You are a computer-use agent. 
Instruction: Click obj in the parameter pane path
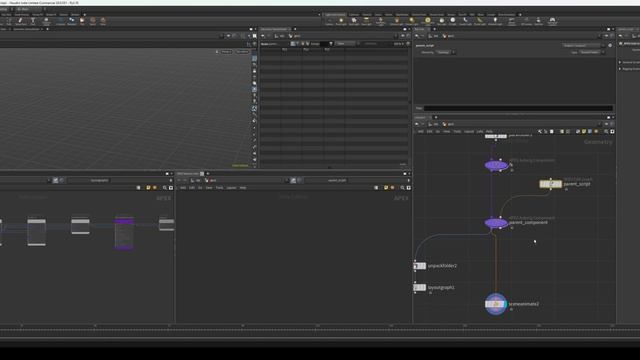click(x=434, y=36)
